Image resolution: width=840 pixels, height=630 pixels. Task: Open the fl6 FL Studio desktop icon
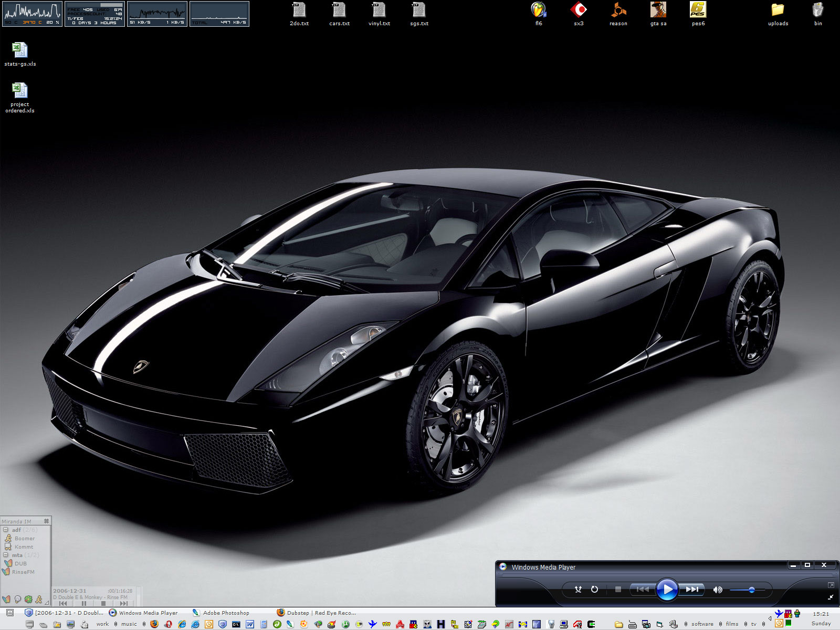[538, 10]
